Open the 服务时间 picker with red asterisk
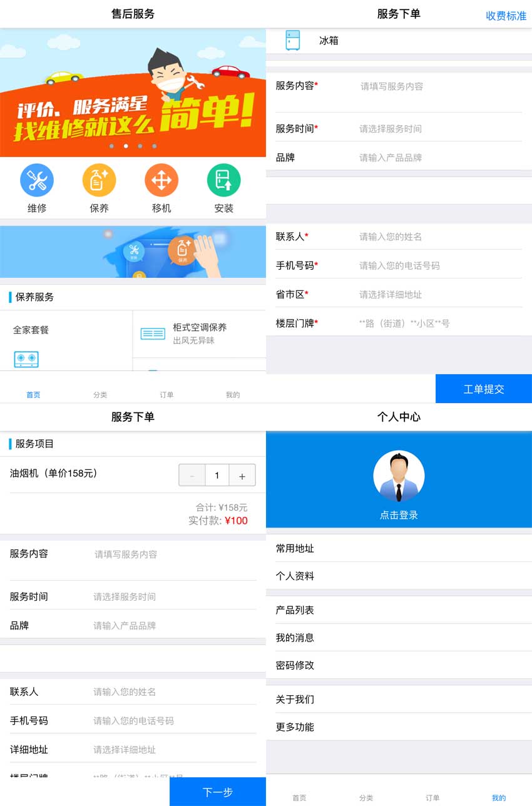This screenshot has width=532, height=806. click(x=439, y=129)
